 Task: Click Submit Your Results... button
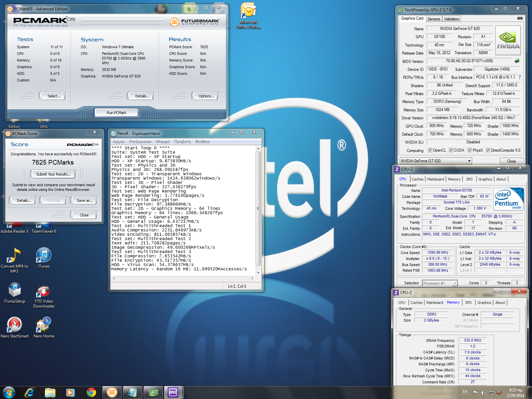[x=54, y=174]
